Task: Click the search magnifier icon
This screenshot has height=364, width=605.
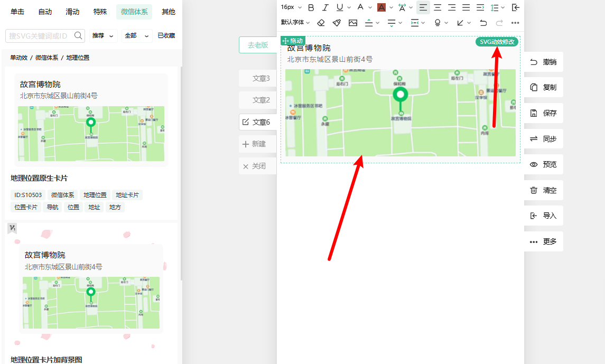Action: [78, 35]
